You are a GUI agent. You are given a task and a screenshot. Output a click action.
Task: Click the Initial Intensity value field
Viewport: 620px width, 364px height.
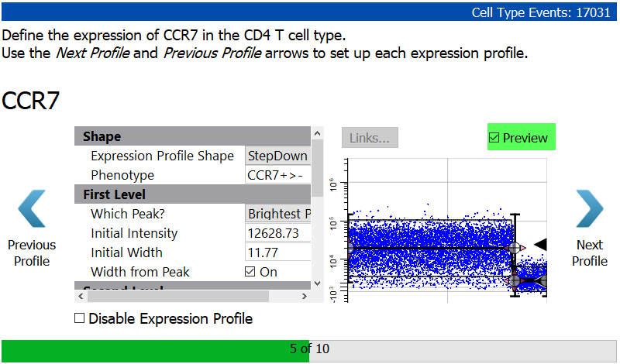(277, 233)
